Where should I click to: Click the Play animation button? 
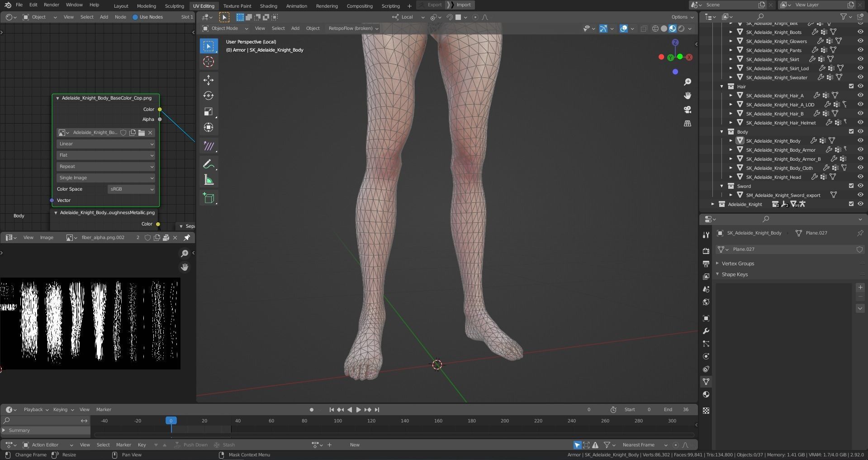click(358, 410)
